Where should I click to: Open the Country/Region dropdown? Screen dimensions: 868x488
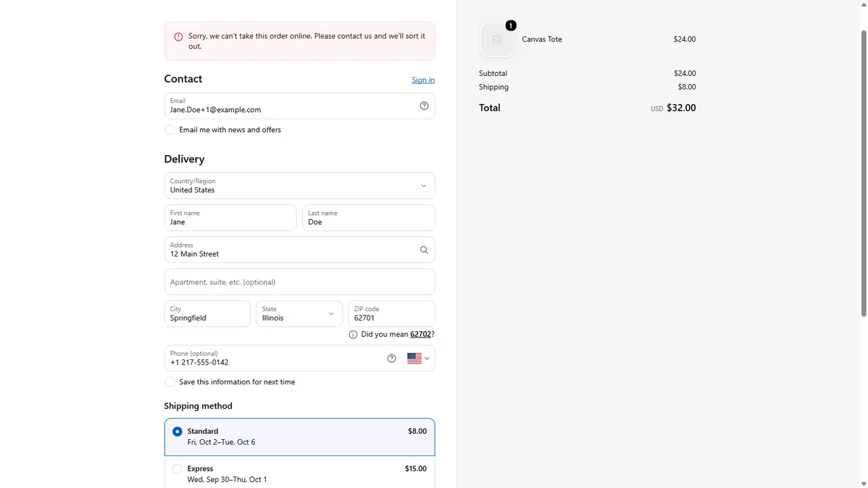[300, 186]
